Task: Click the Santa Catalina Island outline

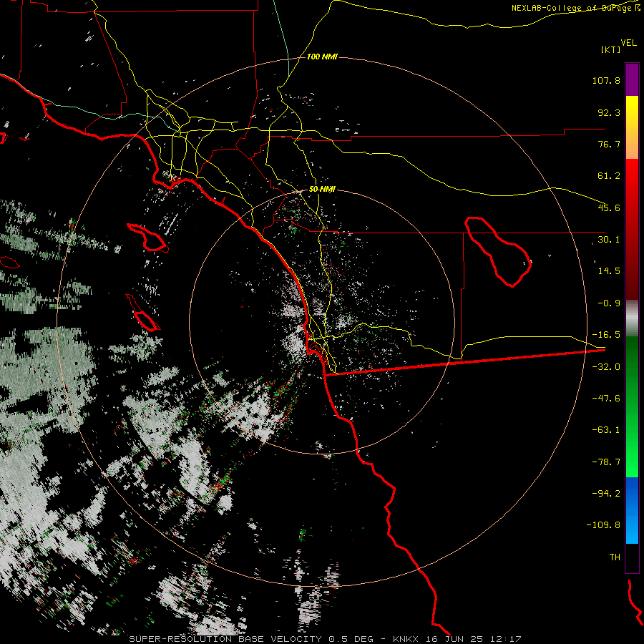Action: pos(147,238)
